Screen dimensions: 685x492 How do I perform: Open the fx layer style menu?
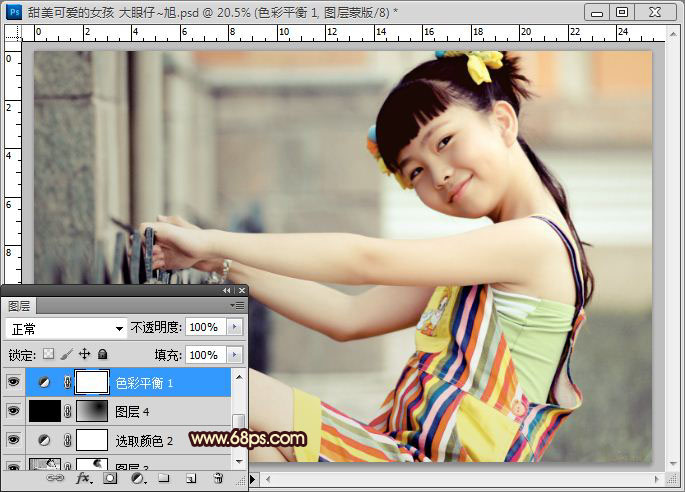[x=84, y=479]
